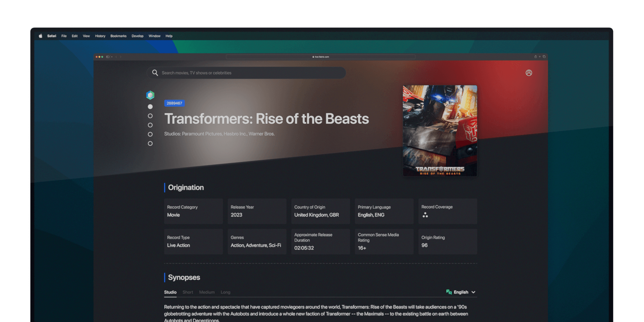Click the Record Type Live Action card
The image size is (644, 322).
tap(194, 241)
